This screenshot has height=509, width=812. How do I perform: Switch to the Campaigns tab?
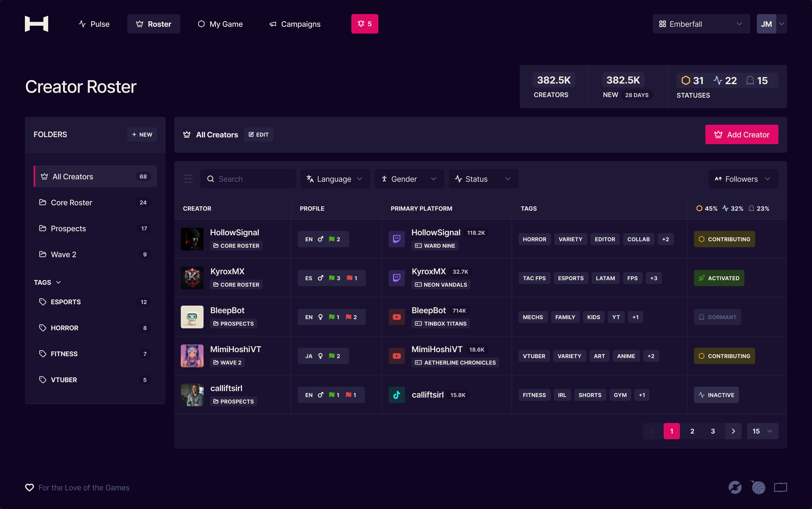pyautogui.click(x=295, y=24)
